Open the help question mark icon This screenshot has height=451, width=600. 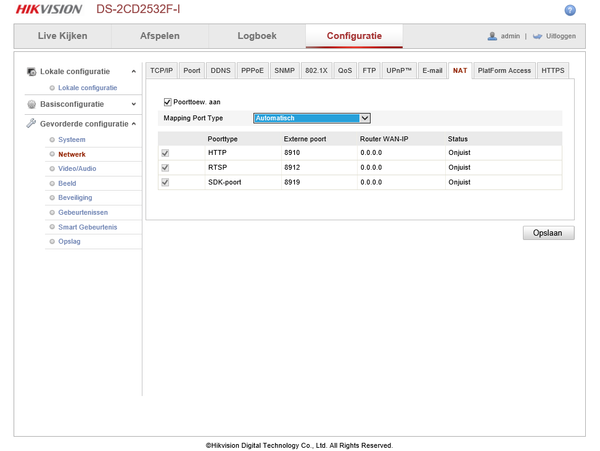click(570, 10)
